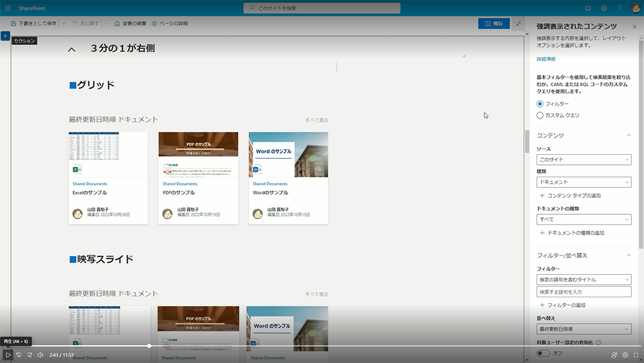The height and width of the screenshot is (363, 644).
Task: Click the info icon beside 対象ユーザー設定の有効化
Action: tap(598, 342)
